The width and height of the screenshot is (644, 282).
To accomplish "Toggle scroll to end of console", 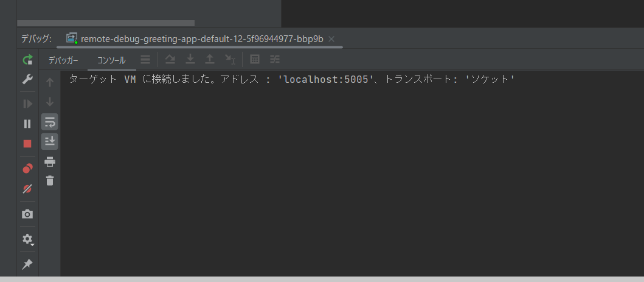I will tap(50, 141).
